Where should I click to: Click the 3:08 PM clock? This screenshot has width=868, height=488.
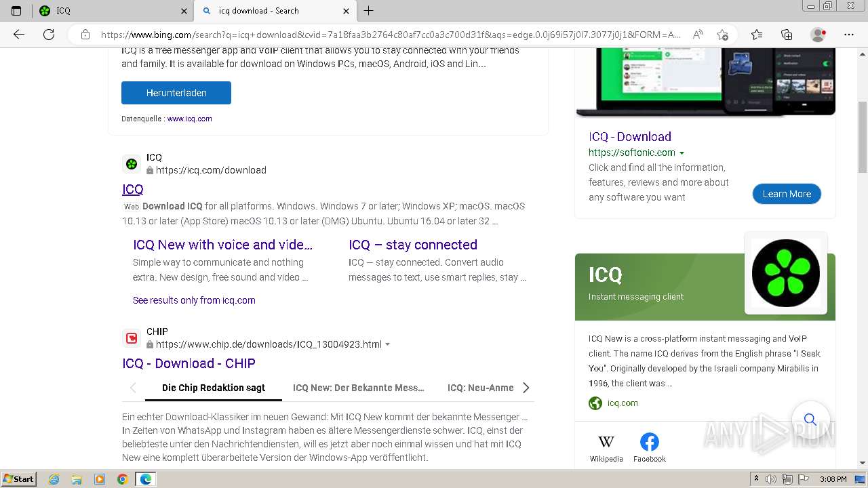[833, 479]
